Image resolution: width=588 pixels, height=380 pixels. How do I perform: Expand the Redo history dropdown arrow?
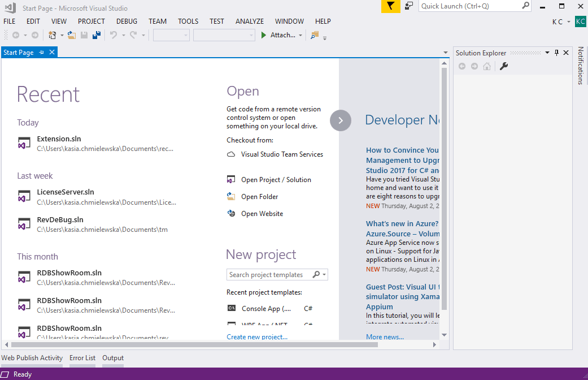[143, 35]
